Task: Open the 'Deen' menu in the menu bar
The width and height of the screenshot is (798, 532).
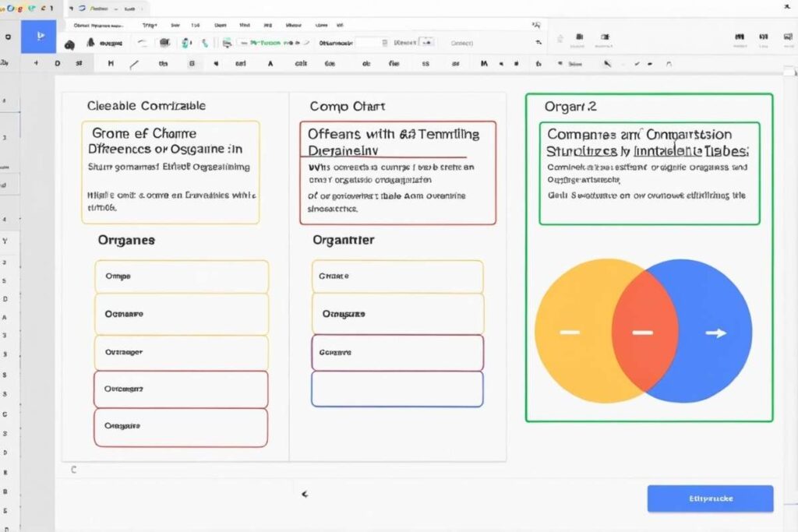Action: (220, 25)
